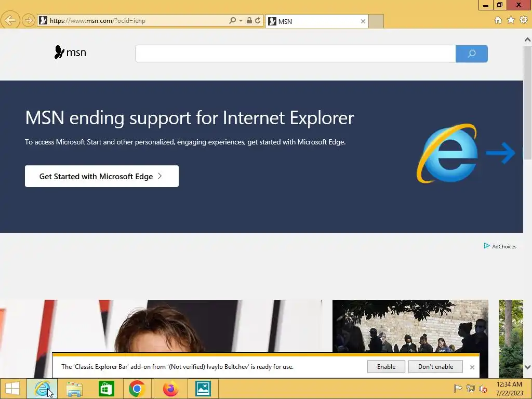Click the Internet Explorer logo graphic
532x399 pixels.
tap(448, 153)
